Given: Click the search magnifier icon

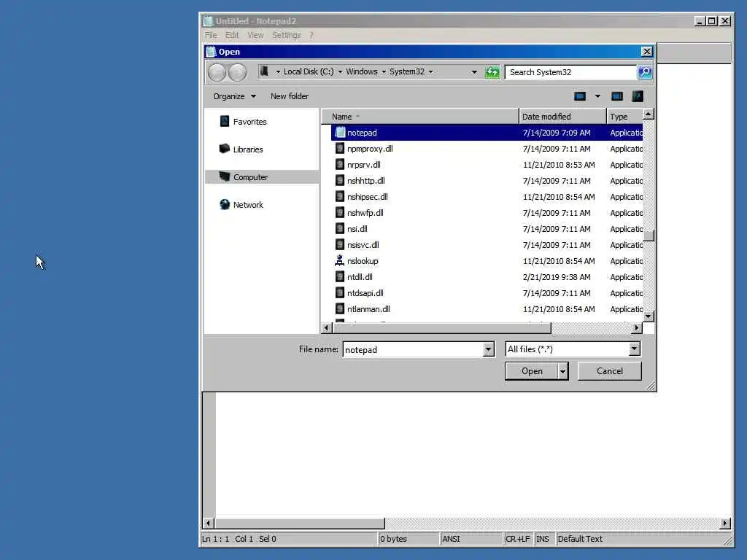Looking at the screenshot, I should 645,72.
